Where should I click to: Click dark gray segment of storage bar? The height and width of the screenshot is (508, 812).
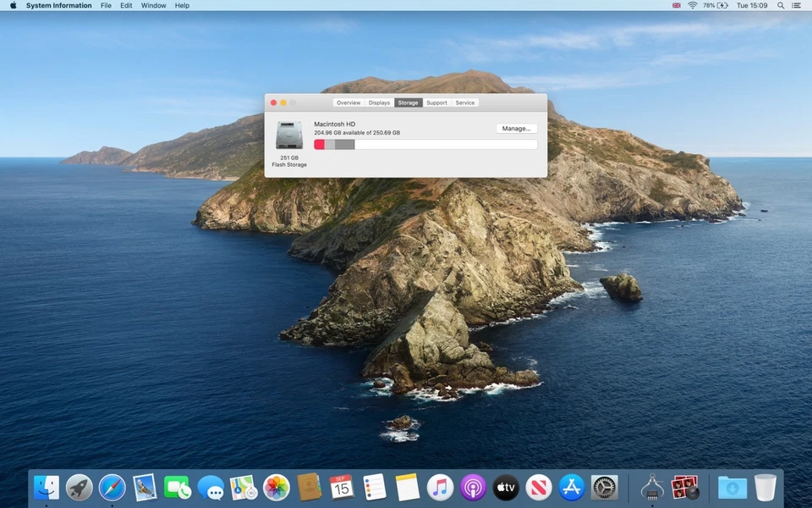click(x=345, y=144)
